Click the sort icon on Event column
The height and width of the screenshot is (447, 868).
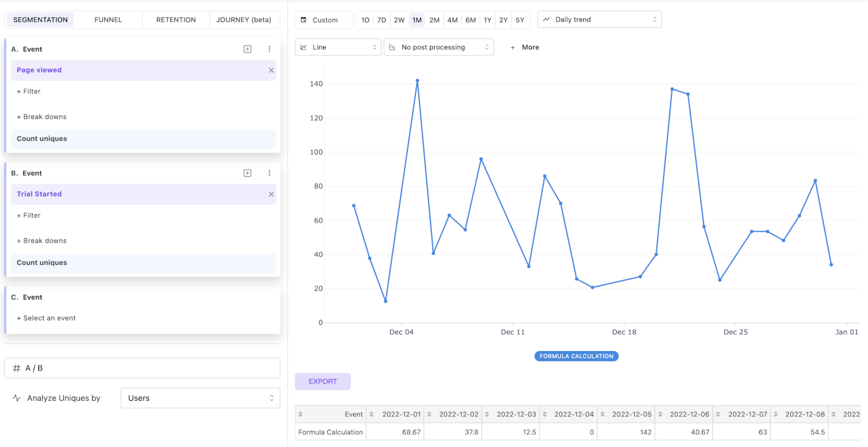click(x=300, y=414)
